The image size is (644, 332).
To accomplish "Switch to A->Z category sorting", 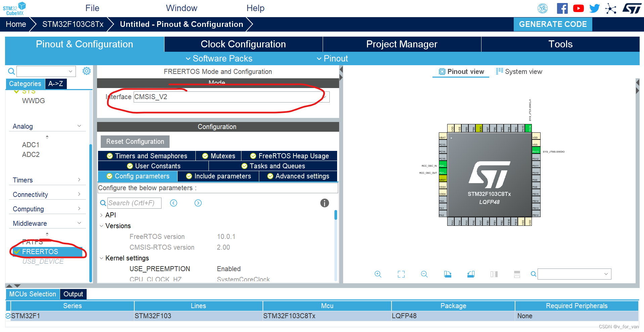I will coord(55,84).
